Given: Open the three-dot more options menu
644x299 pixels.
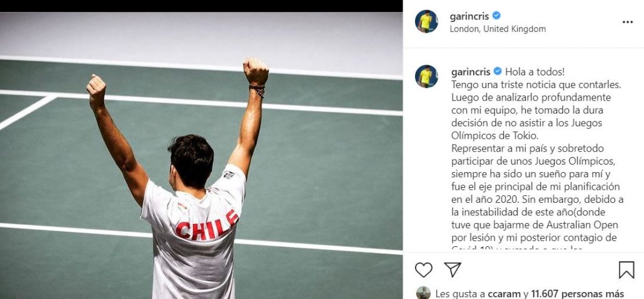Looking at the screenshot, I should tap(628, 22).
